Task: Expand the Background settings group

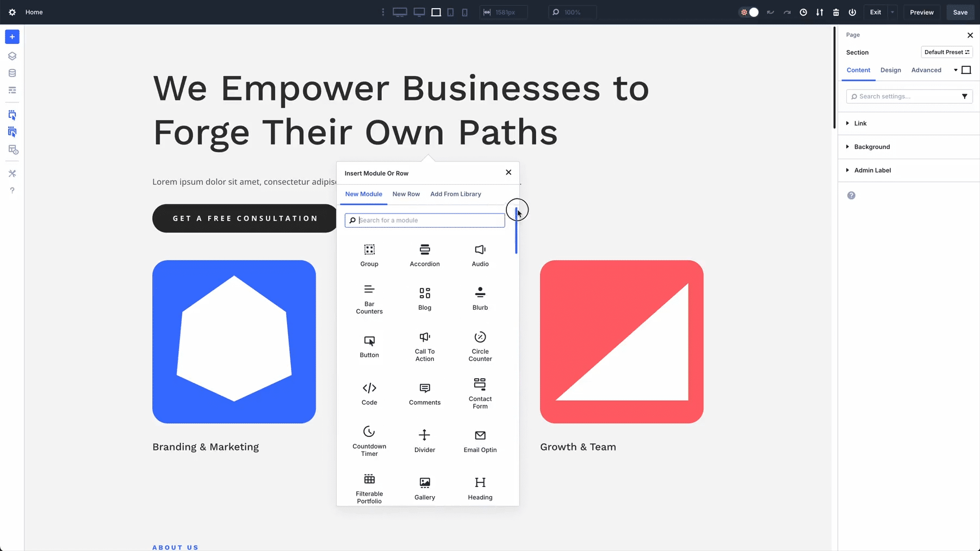Action: click(909, 147)
